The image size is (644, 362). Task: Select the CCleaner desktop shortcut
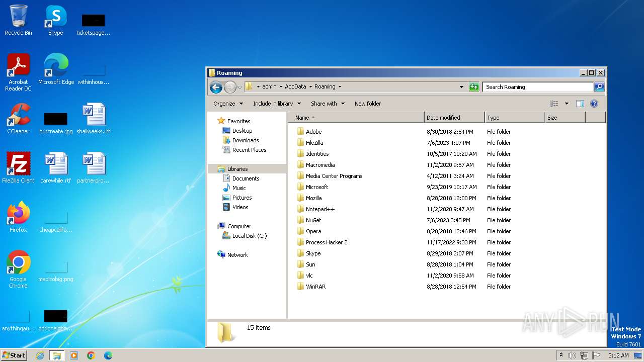[18, 119]
